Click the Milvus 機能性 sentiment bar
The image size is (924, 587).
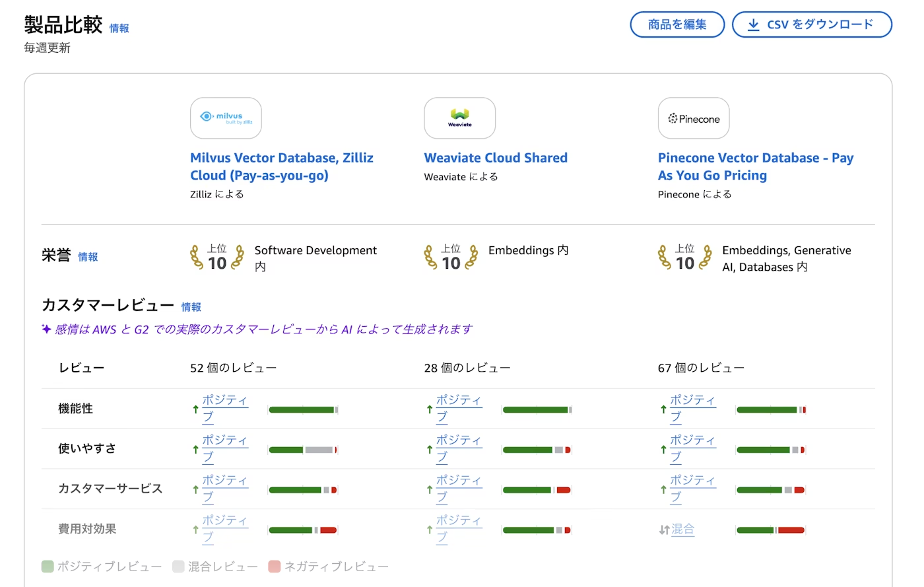pos(303,409)
